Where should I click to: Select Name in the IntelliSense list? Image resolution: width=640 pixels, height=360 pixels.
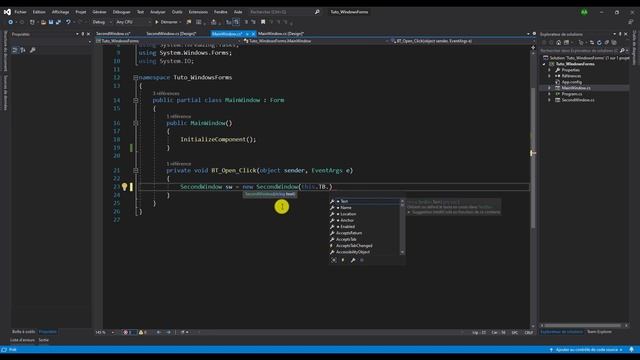tap(364, 208)
